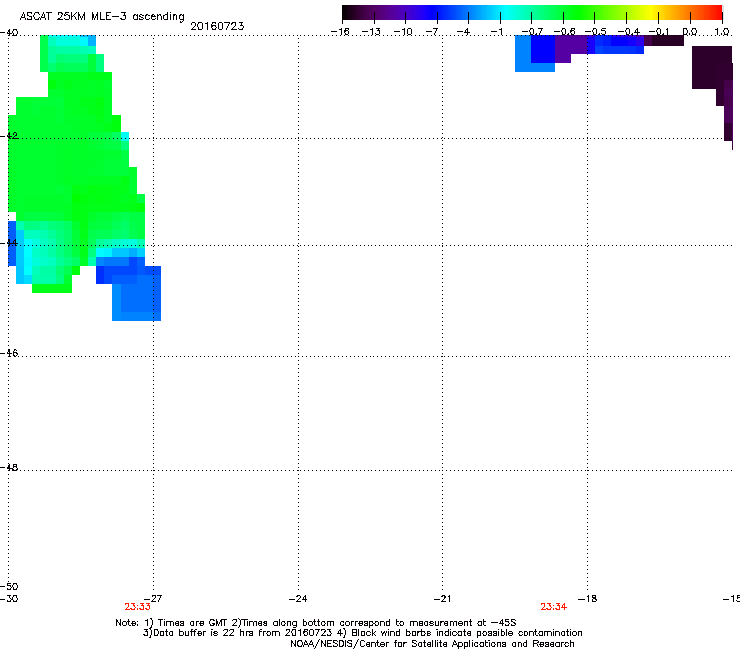Click the latitude label -50

point(9,587)
